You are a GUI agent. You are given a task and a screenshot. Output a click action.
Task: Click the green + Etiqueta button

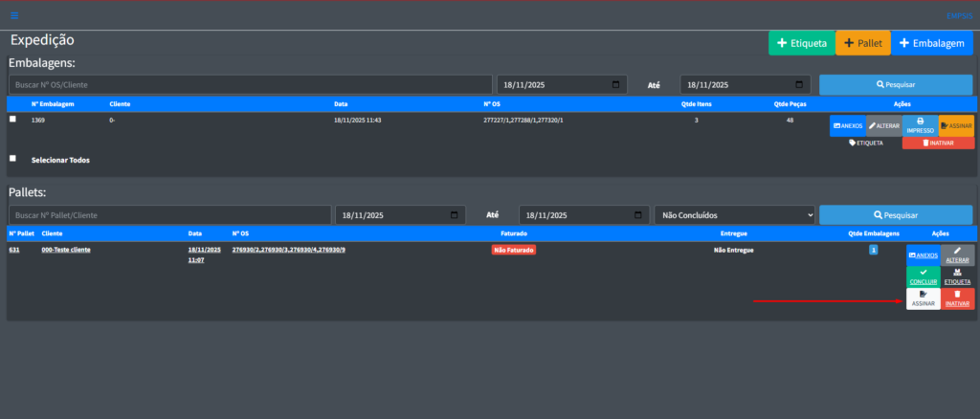click(801, 43)
